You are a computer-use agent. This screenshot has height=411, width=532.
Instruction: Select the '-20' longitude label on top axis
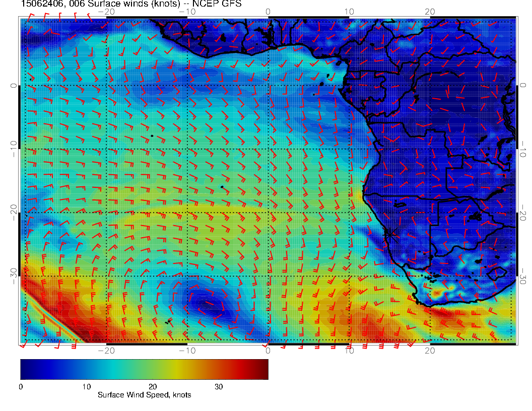106,12
